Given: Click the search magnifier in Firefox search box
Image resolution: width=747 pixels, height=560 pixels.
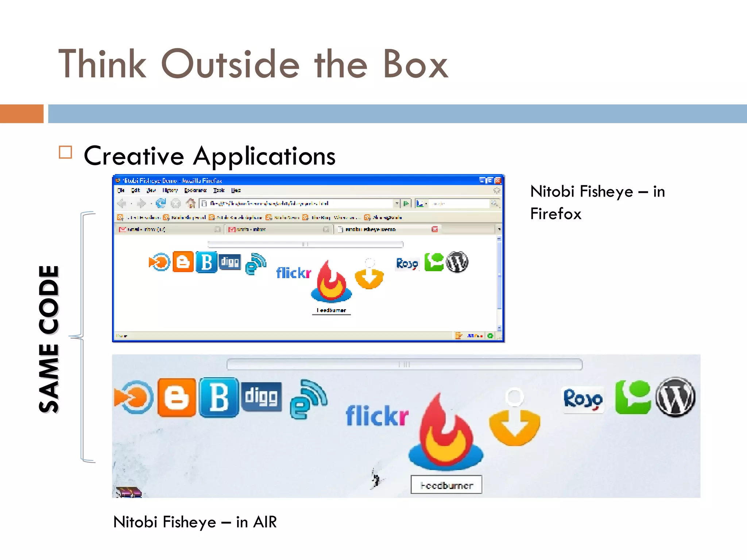Looking at the screenshot, I should tap(494, 203).
